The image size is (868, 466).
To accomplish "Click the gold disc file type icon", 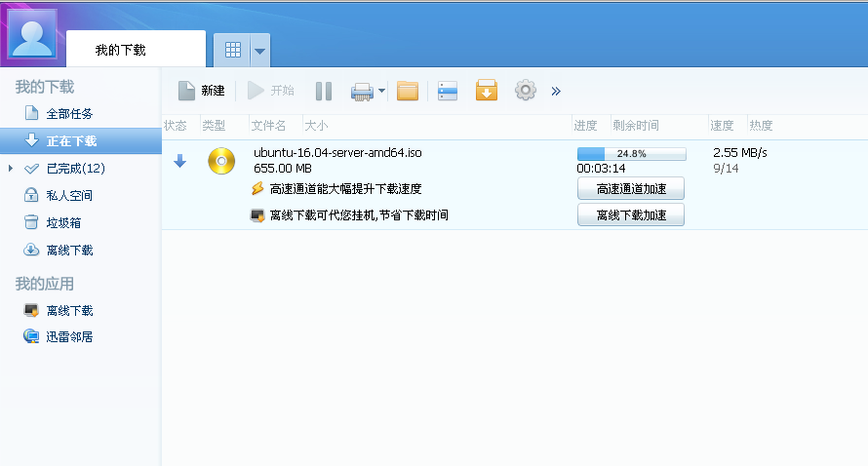I will [x=221, y=161].
